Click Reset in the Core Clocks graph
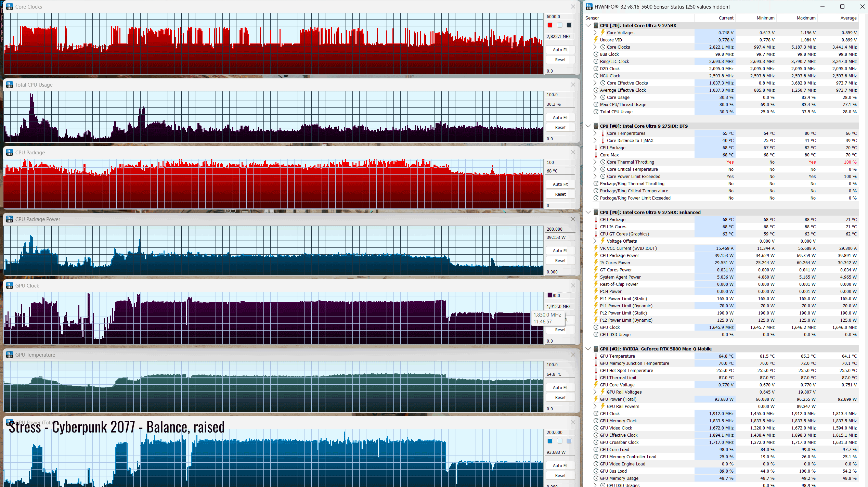Viewport: 868px width, 487px height. [560, 60]
